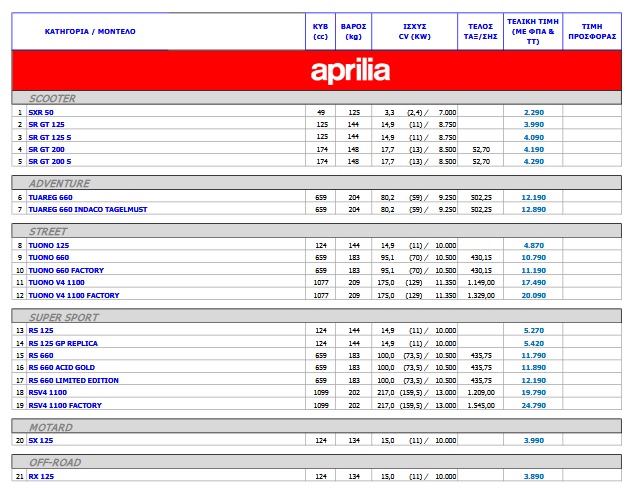Select the RS 125 model name

pyautogui.click(x=41, y=331)
